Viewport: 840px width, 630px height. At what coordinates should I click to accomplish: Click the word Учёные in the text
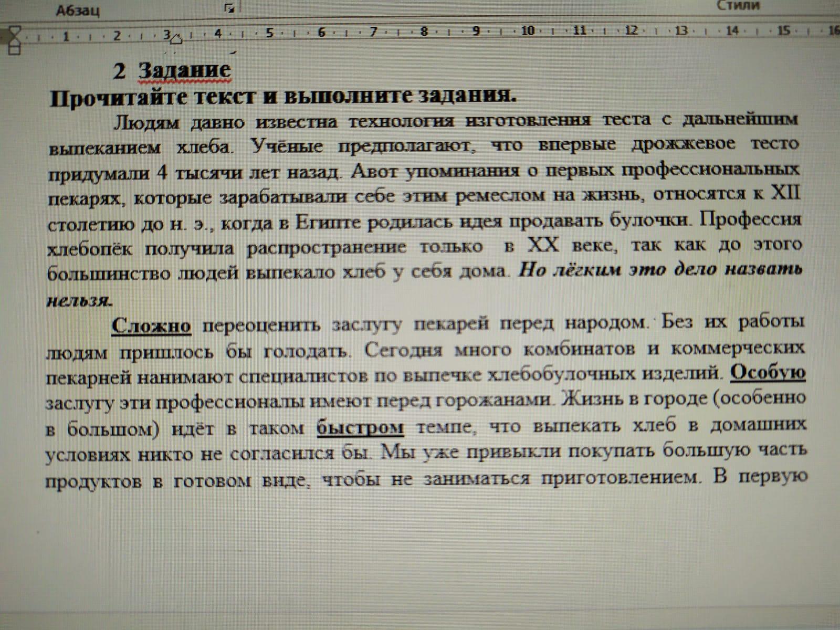pyautogui.click(x=287, y=145)
